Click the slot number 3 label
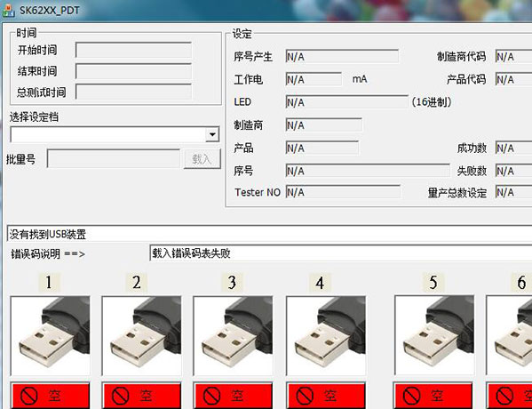The height and width of the screenshot is (409, 532). 232,282
